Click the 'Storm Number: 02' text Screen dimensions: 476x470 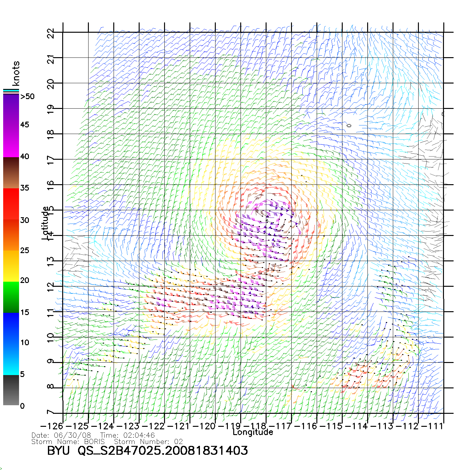(x=148, y=442)
